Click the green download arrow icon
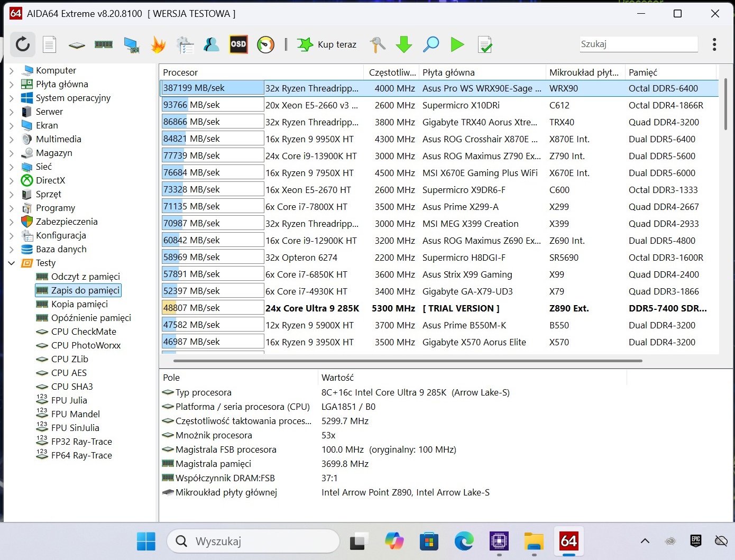Viewport: 735px width, 560px height. (x=404, y=45)
